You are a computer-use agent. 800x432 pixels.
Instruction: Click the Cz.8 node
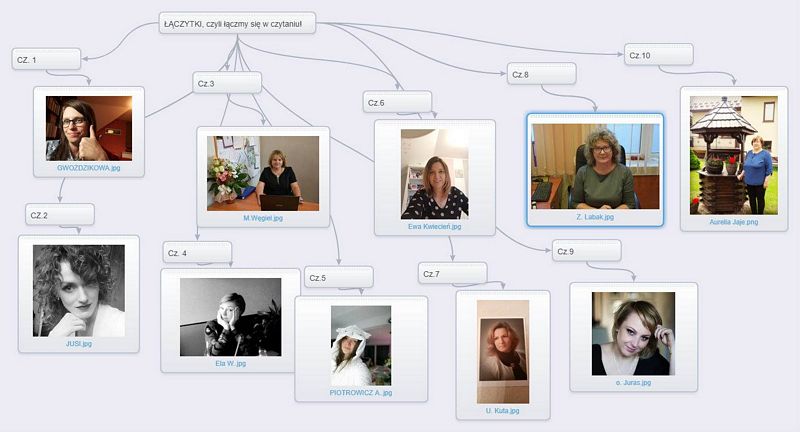pos(541,74)
